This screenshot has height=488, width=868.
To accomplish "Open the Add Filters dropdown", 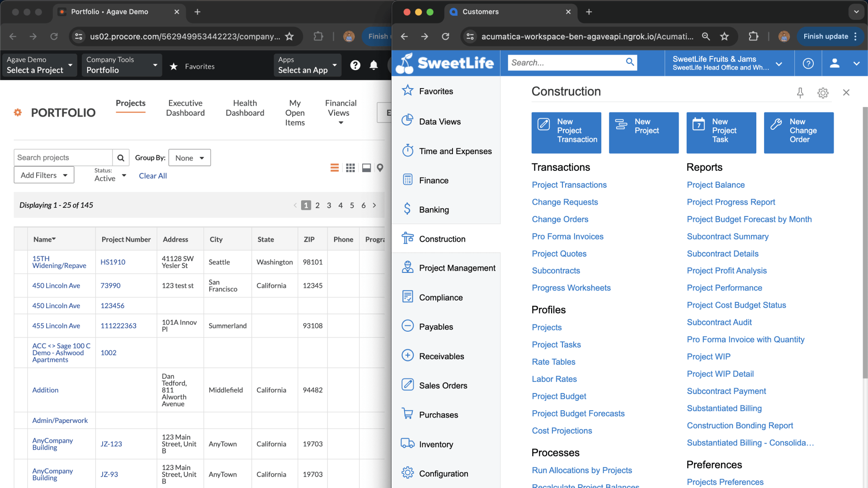I will 44,175.
